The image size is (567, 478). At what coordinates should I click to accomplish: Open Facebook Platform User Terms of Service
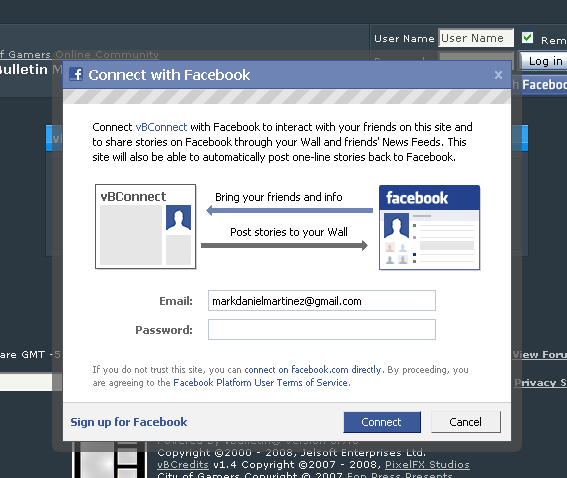260,383
